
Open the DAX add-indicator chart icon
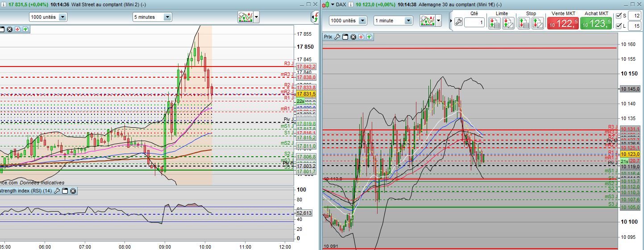428,21
